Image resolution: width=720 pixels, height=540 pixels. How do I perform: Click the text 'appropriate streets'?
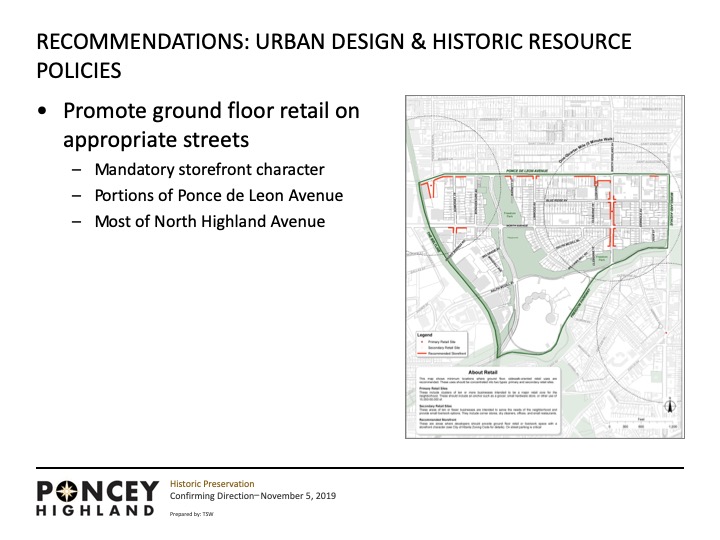click(x=156, y=140)
